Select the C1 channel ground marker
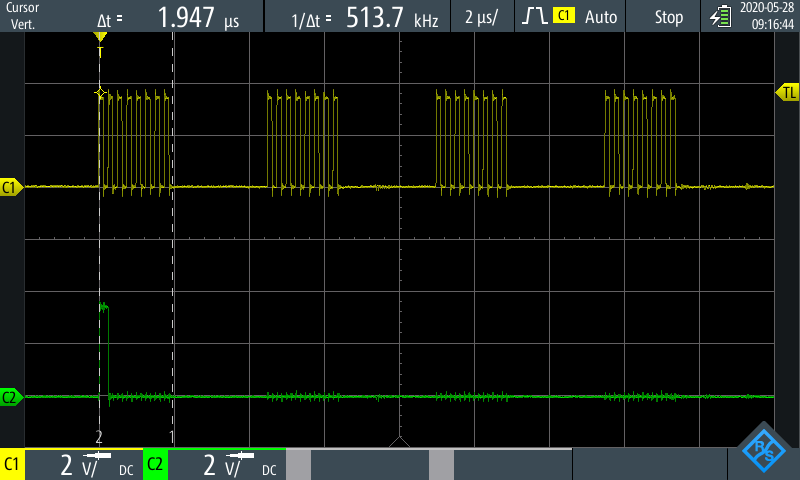Viewport: 800px width, 480px height. 11,187
